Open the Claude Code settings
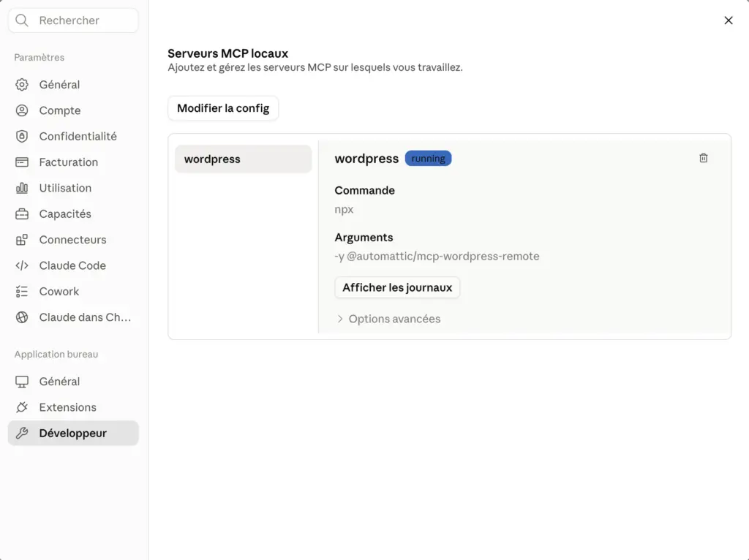The height and width of the screenshot is (560, 749). (x=73, y=265)
